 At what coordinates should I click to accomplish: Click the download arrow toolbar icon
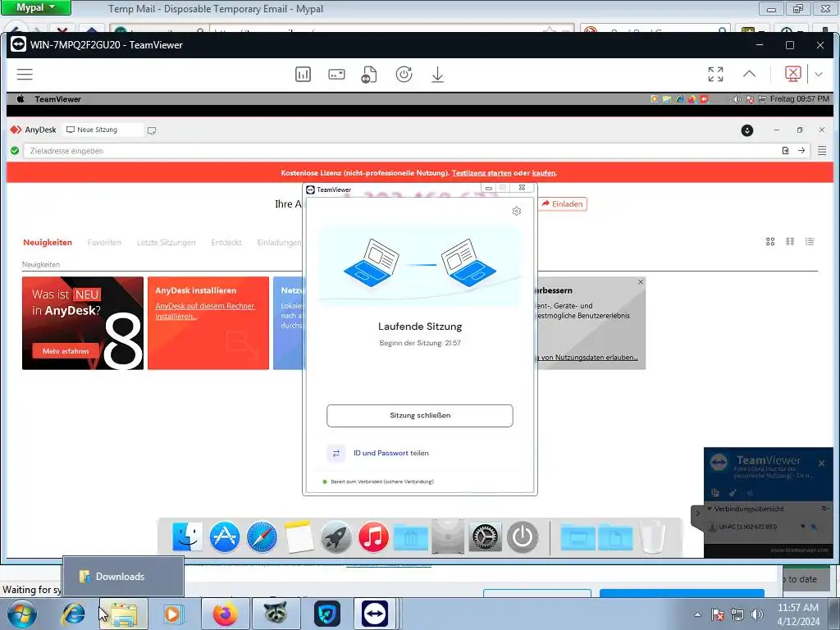click(437, 75)
